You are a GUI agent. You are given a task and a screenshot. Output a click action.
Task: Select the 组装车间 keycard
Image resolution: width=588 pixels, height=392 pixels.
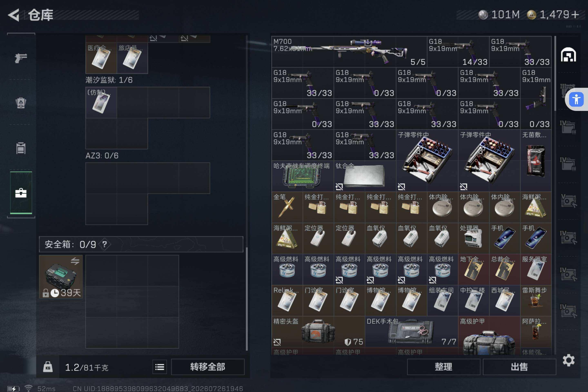point(442,301)
